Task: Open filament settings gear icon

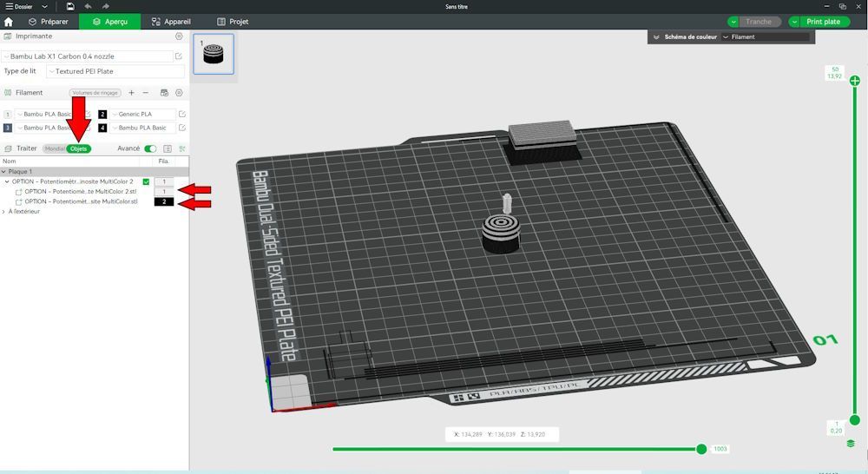Action: [x=179, y=93]
